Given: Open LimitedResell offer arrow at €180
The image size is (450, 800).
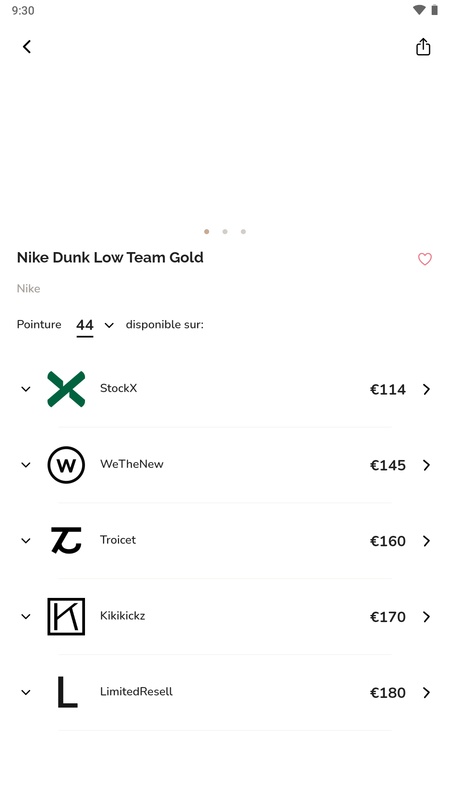Looking at the screenshot, I should [427, 692].
